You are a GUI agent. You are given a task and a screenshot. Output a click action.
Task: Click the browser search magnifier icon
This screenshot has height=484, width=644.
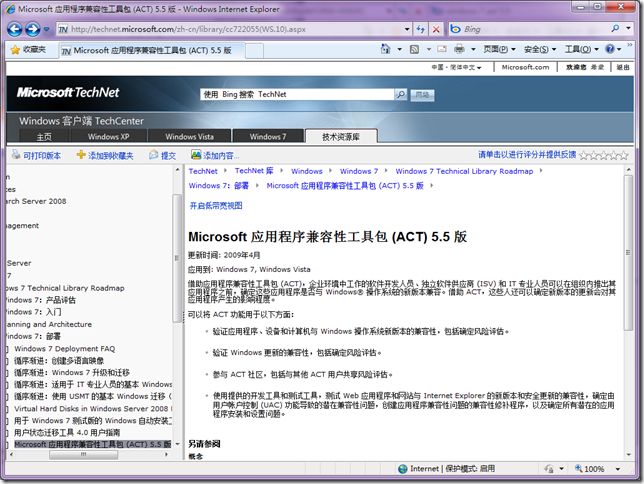click(x=615, y=28)
